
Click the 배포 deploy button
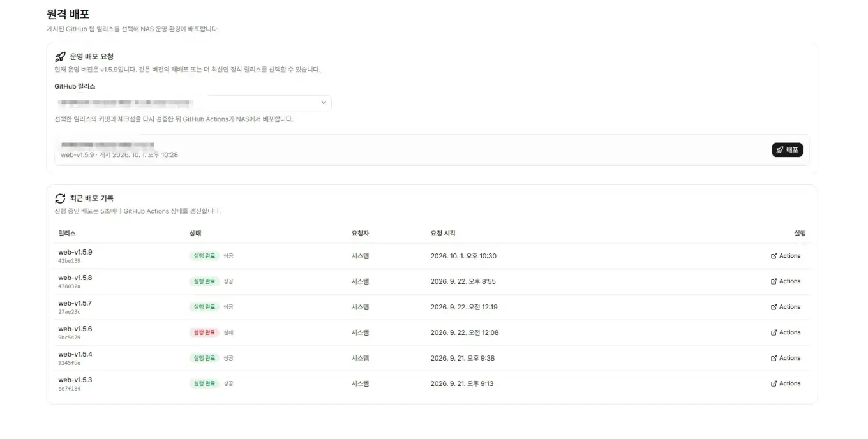click(788, 150)
